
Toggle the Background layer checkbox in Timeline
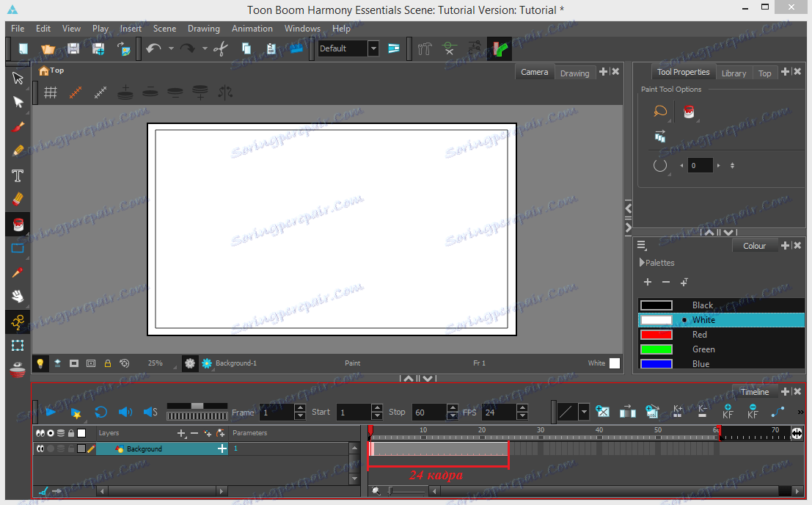[81, 448]
